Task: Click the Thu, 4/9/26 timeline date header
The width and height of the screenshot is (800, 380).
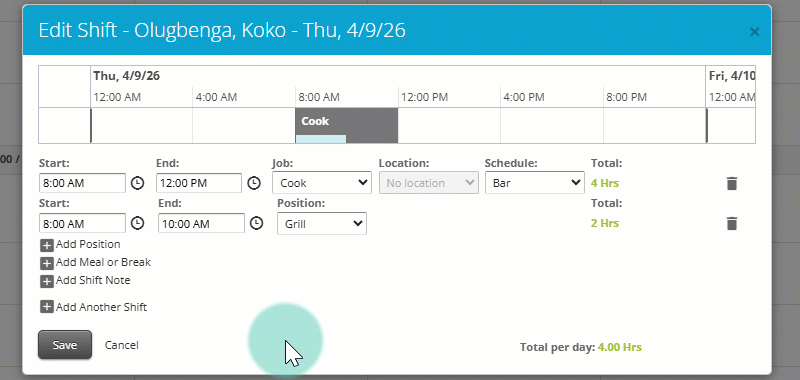Action: [x=127, y=76]
